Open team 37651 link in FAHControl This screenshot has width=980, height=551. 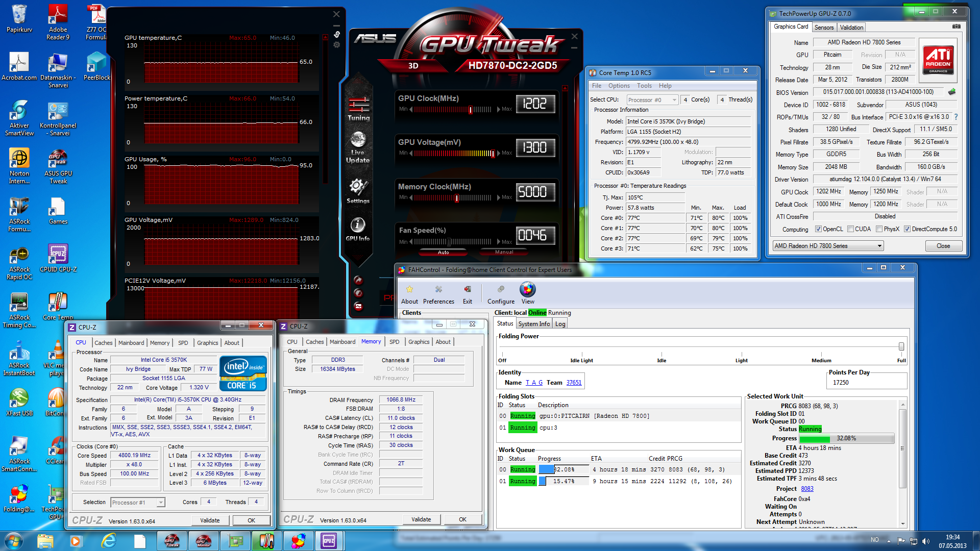[x=574, y=383]
